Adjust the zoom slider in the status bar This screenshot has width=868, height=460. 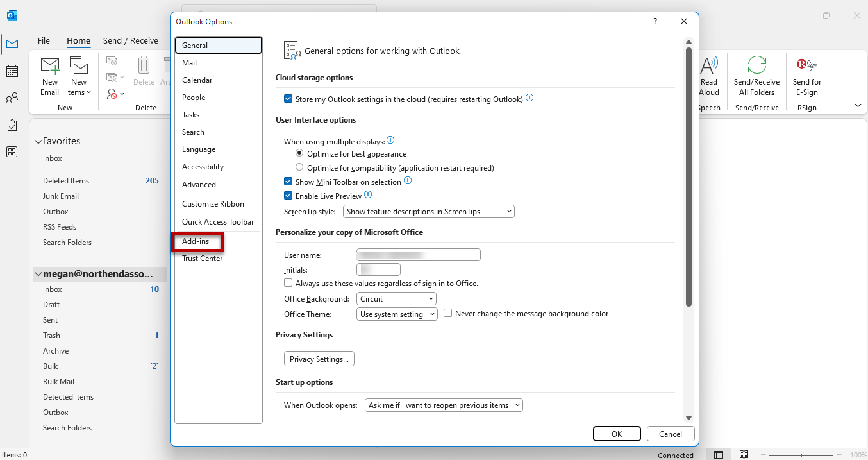[803, 455]
